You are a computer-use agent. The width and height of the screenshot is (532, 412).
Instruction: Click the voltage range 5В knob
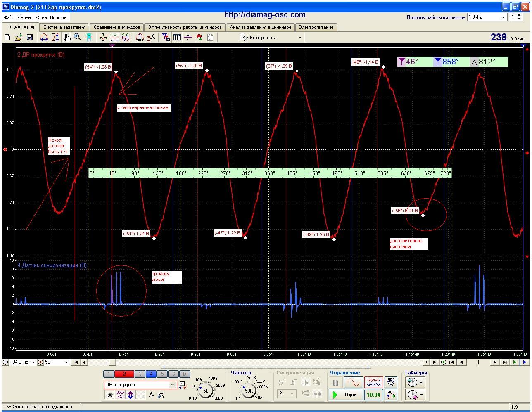click(206, 390)
